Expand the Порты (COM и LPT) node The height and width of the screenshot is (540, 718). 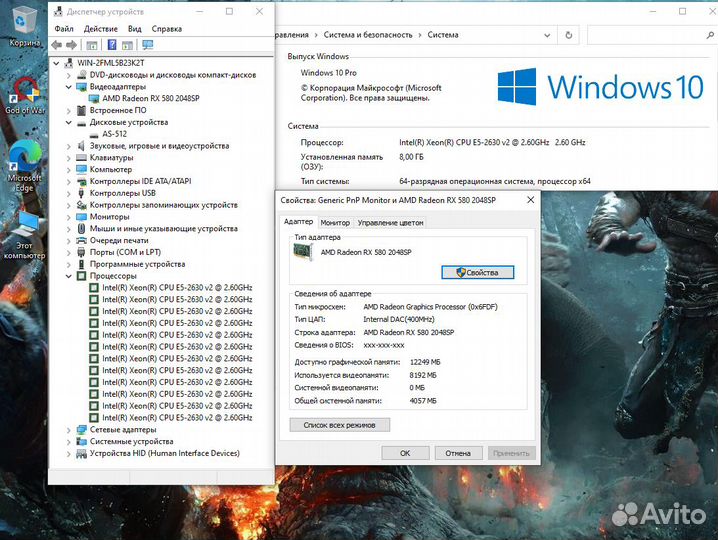[x=69, y=252]
